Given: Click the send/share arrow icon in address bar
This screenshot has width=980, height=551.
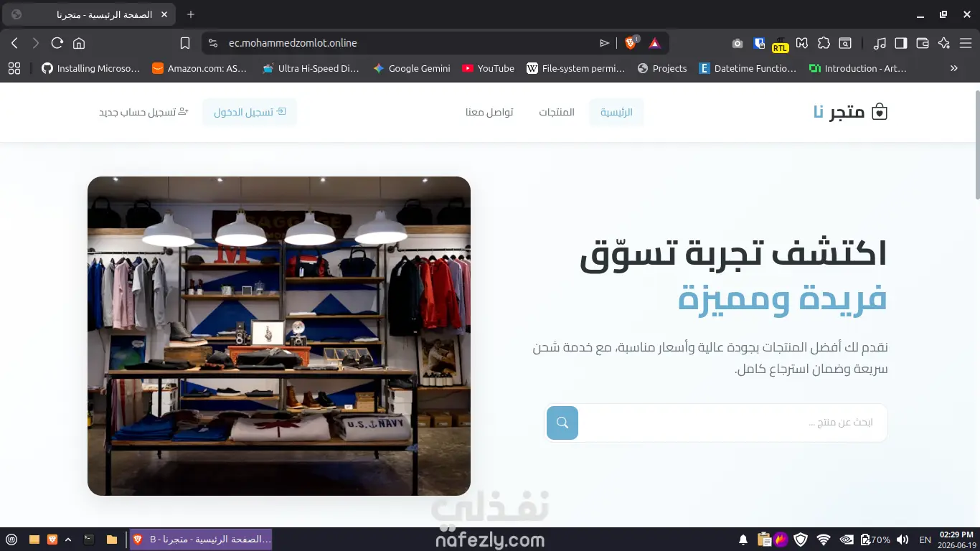Looking at the screenshot, I should (x=604, y=43).
